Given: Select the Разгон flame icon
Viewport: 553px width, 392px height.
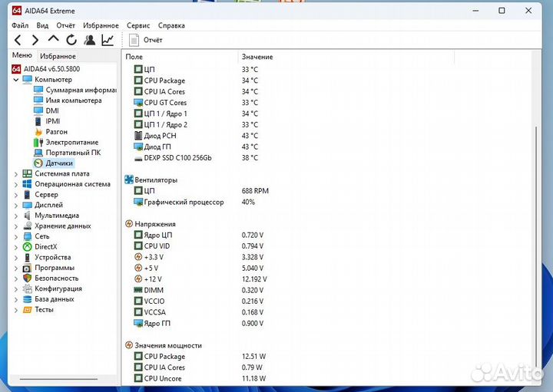Looking at the screenshot, I should pyautogui.click(x=38, y=132).
